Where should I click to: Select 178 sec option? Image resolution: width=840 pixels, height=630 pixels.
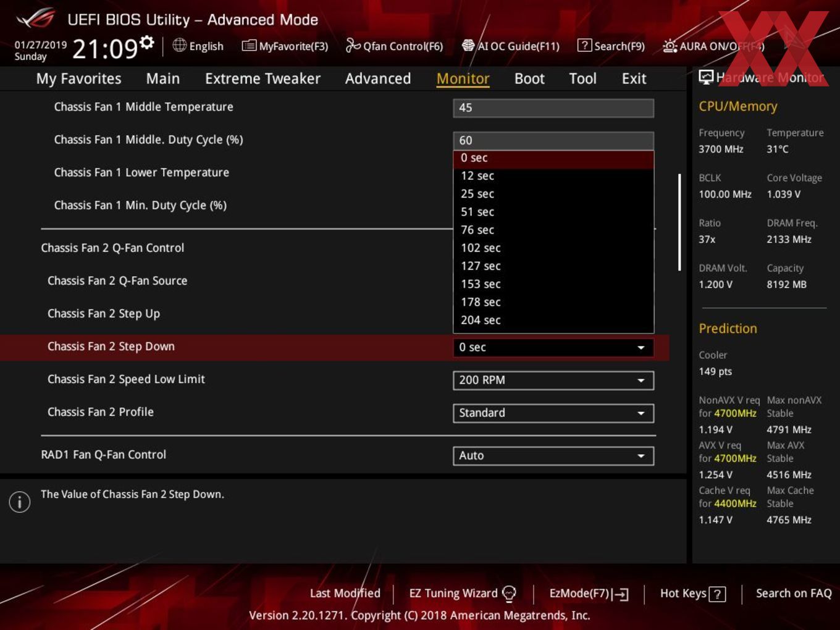tap(553, 302)
